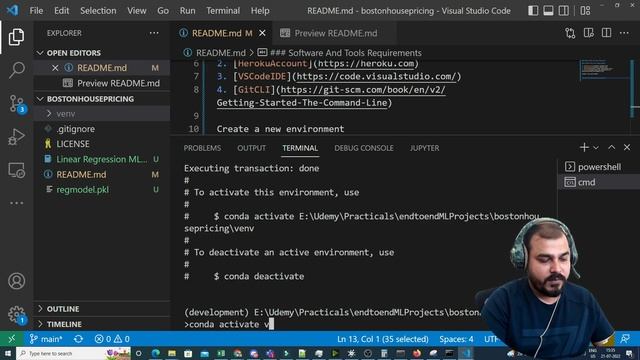Open the terminal launch profile dropdown arrow
Viewport: 640px width, 360px height.
[x=596, y=148]
